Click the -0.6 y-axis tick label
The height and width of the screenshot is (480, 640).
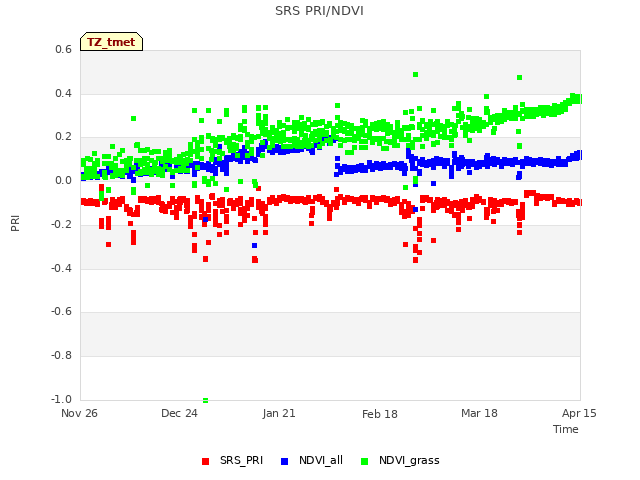61,311
